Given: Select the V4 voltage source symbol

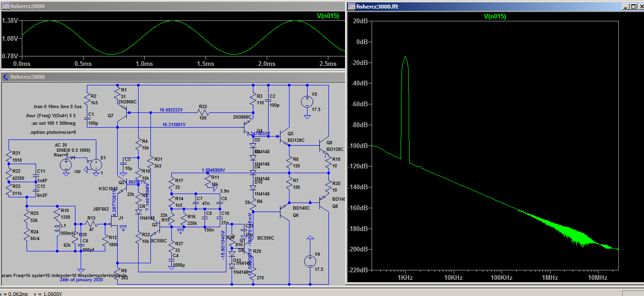Looking at the screenshot, I should tap(309, 260).
